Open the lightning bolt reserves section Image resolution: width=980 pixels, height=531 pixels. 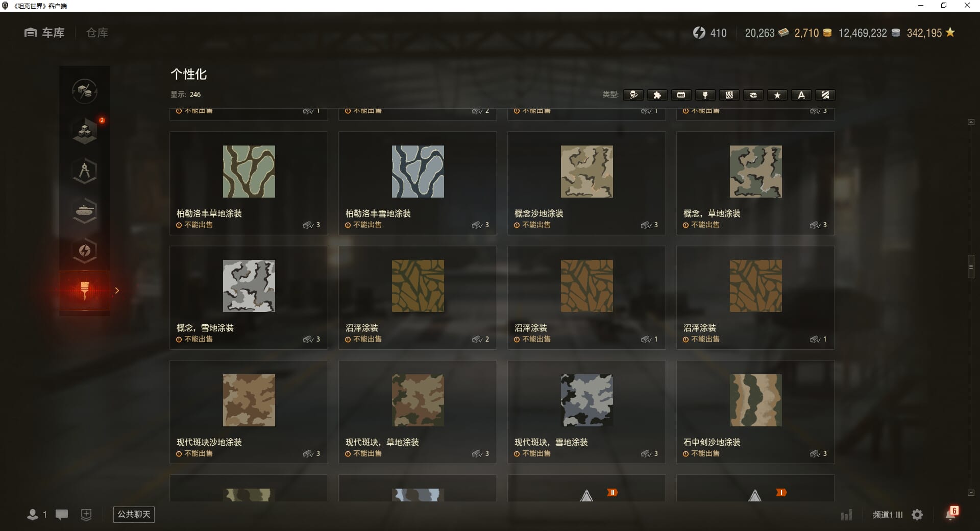click(x=85, y=250)
